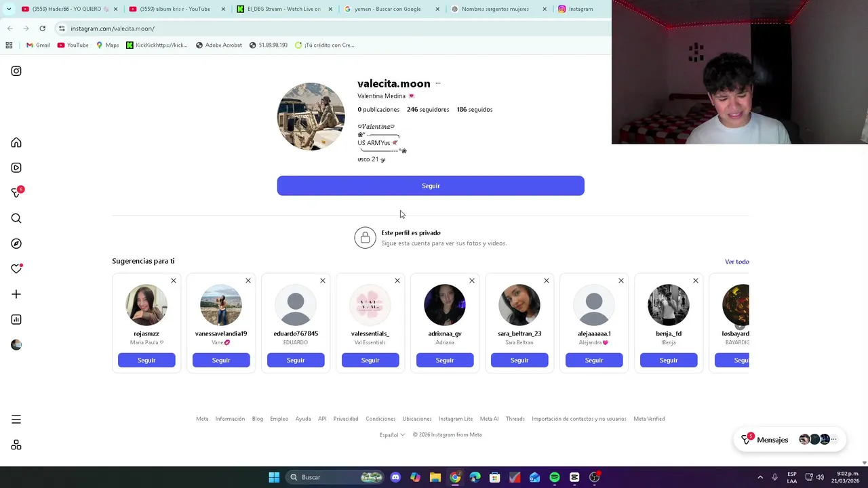
Task: Open Mensajes floating chat panel
Action: coord(790,440)
